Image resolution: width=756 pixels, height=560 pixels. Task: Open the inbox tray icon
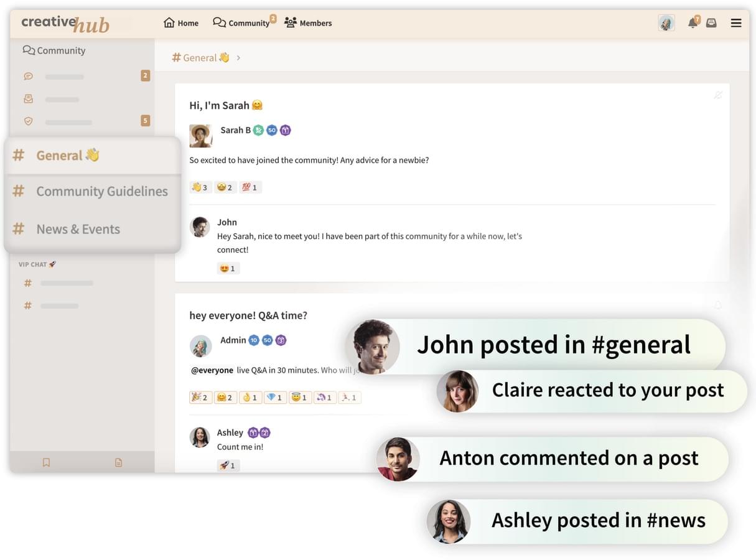click(711, 23)
